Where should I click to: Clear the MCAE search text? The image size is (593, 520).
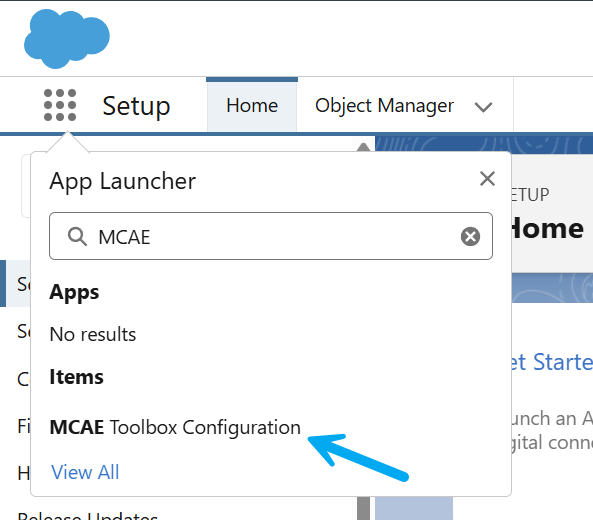point(470,237)
